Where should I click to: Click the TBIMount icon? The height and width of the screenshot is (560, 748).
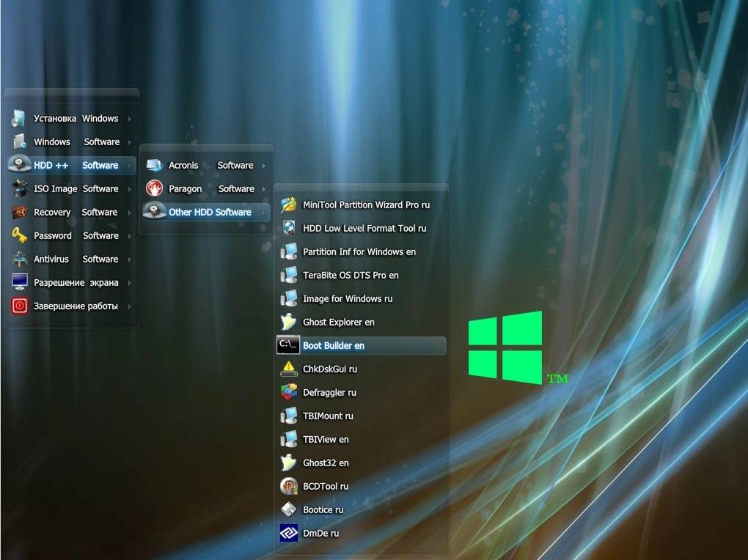click(x=289, y=416)
